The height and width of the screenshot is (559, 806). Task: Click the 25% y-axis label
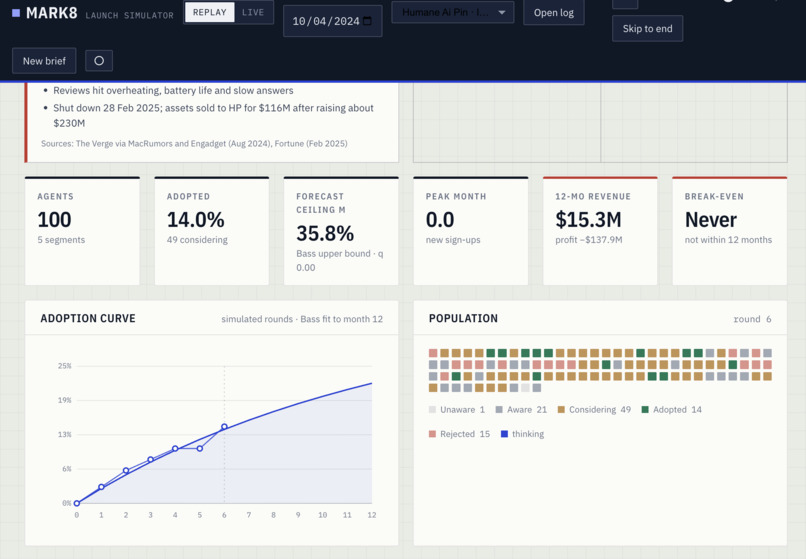click(64, 366)
